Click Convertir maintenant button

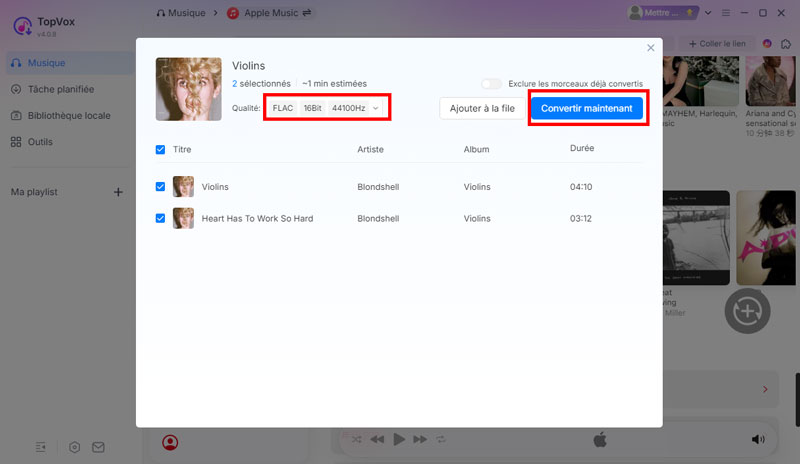point(587,108)
